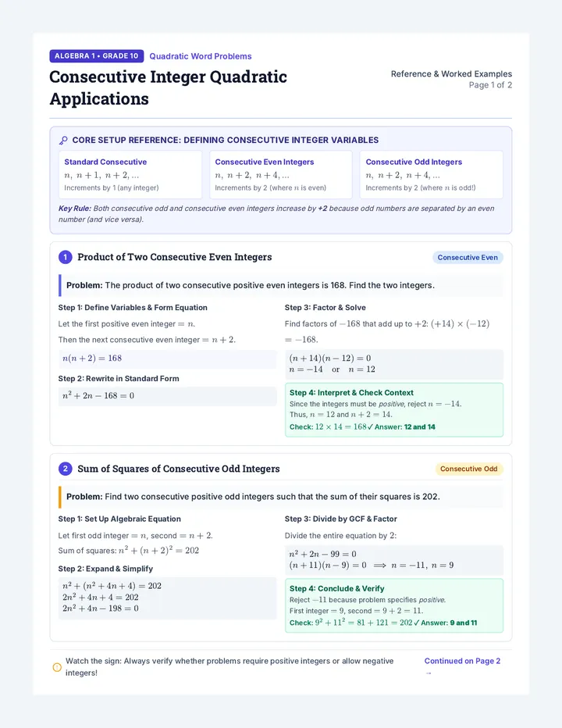Click the Consecutive Even Integers reference card
562x728 pixels.
281,174
